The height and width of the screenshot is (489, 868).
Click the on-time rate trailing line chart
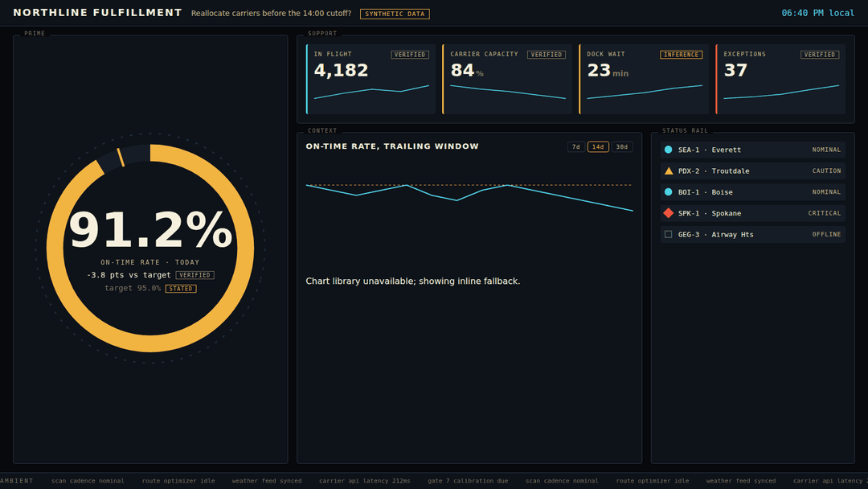coord(469,197)
